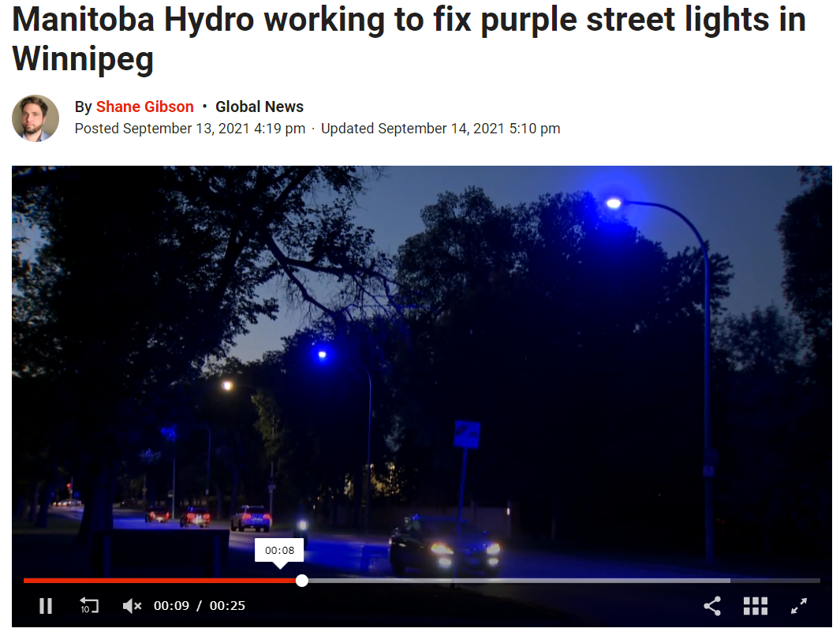Viewport: 840px width, 632px height.
Task: Click Shane Gibson's author photo
Action: tap(35, 118)
